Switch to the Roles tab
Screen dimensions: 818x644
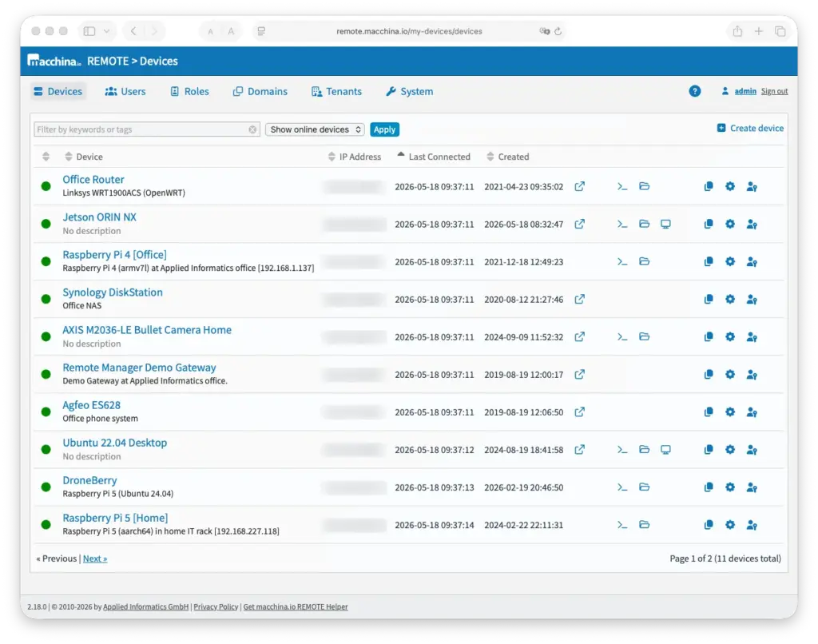tap(190, 91)
